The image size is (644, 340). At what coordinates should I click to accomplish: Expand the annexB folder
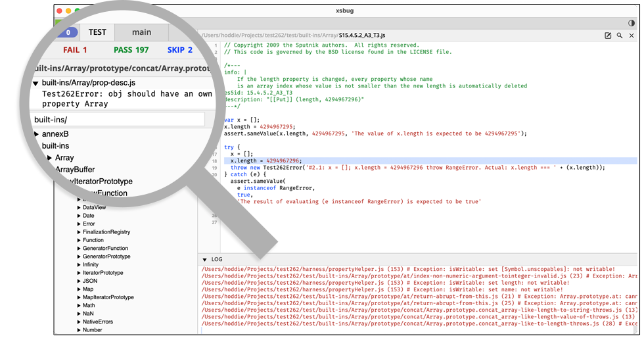[x=37, y=134]
